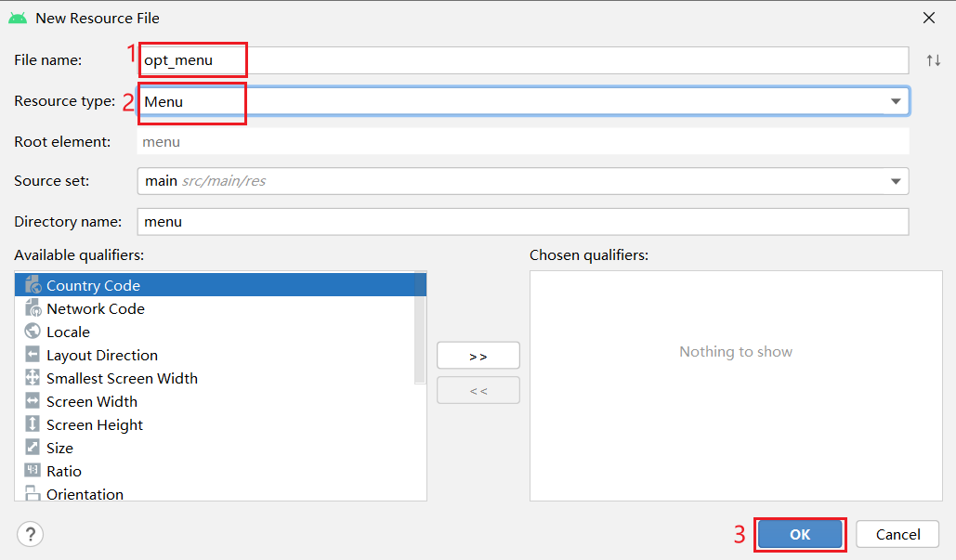Screen dimensions: 956x560
Task: Click the Size qualifier icon
Action: tap(33, 447)
